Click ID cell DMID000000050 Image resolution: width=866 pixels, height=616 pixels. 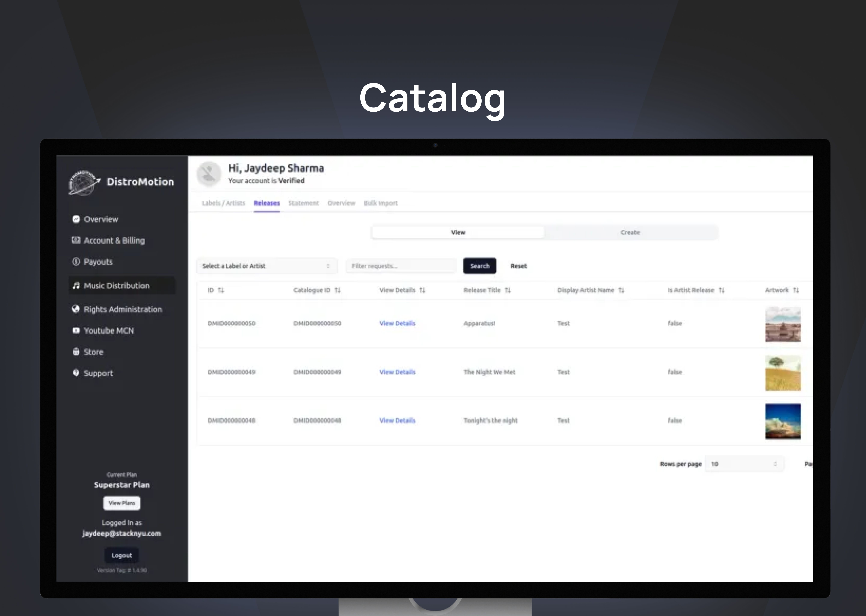[x=232, y=323]
